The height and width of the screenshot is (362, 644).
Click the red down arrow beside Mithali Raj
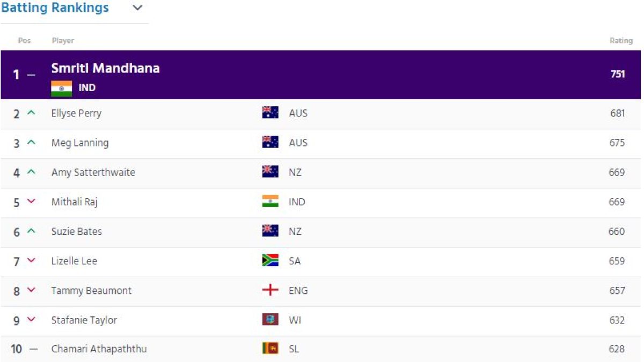31,202
